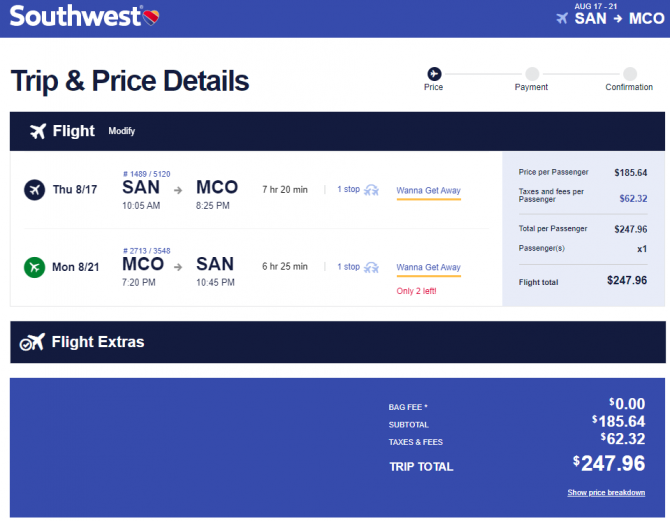
Task: Open flight number 2713 / 3548 details
Action: coord(147,251)
